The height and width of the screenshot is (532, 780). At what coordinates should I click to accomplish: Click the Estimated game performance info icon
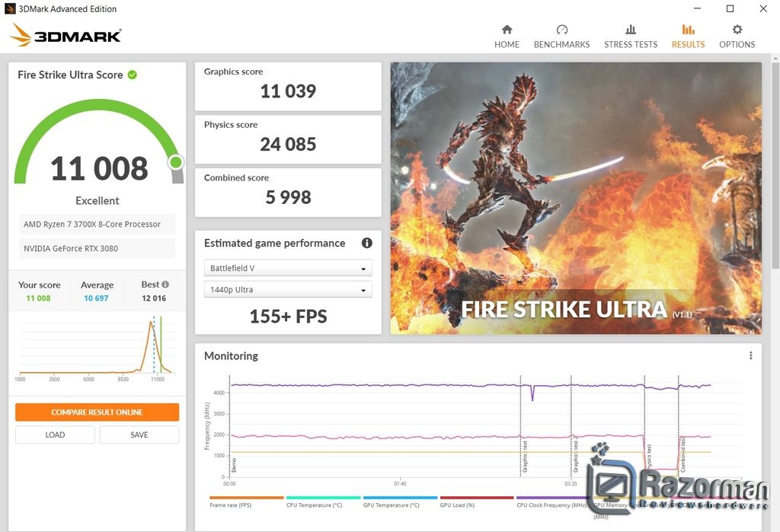[367, 243]
